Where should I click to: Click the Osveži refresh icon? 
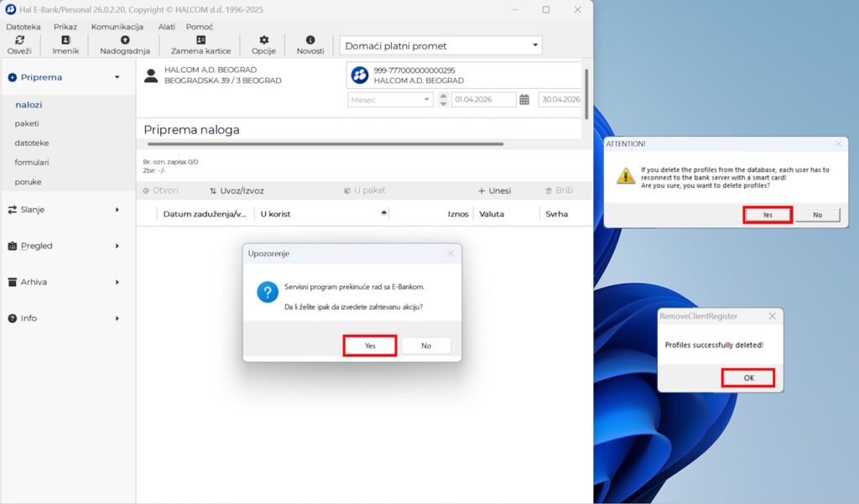pyautogui.click(x=19, y=40)
